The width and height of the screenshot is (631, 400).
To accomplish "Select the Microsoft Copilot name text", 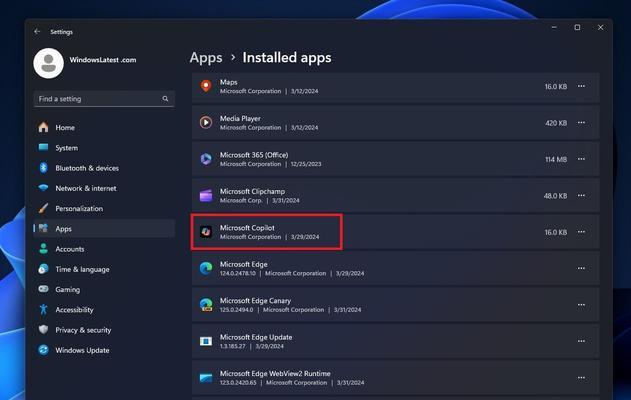I will (247, 228).
